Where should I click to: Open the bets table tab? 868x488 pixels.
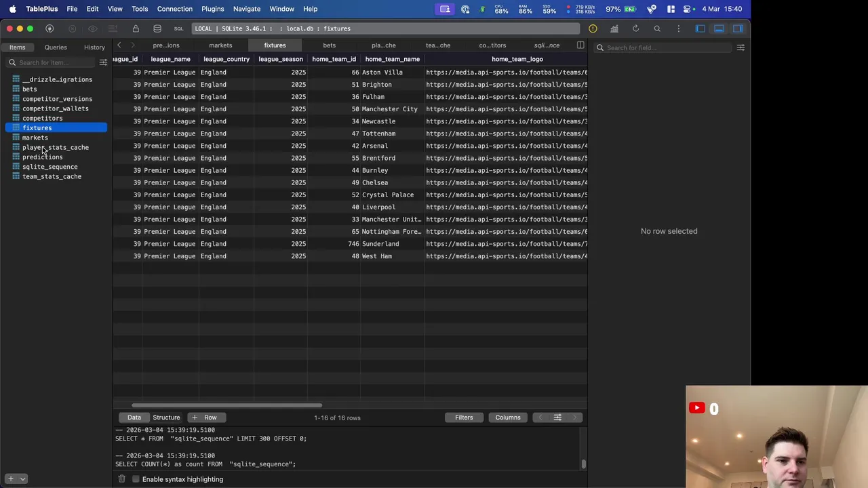[329, 45]
